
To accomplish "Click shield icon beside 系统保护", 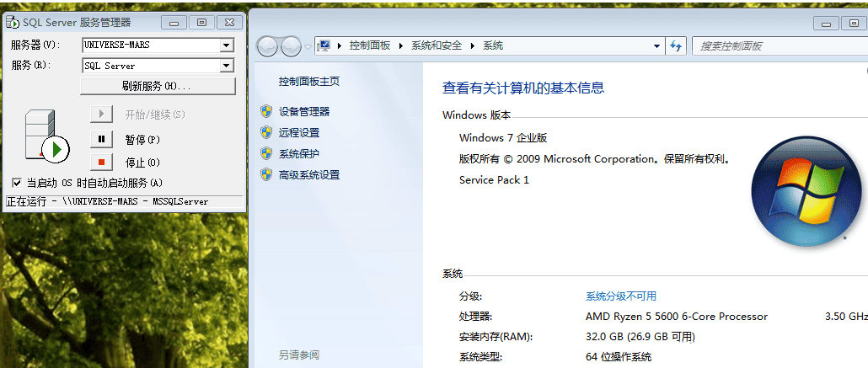I will tap(266, 154).
